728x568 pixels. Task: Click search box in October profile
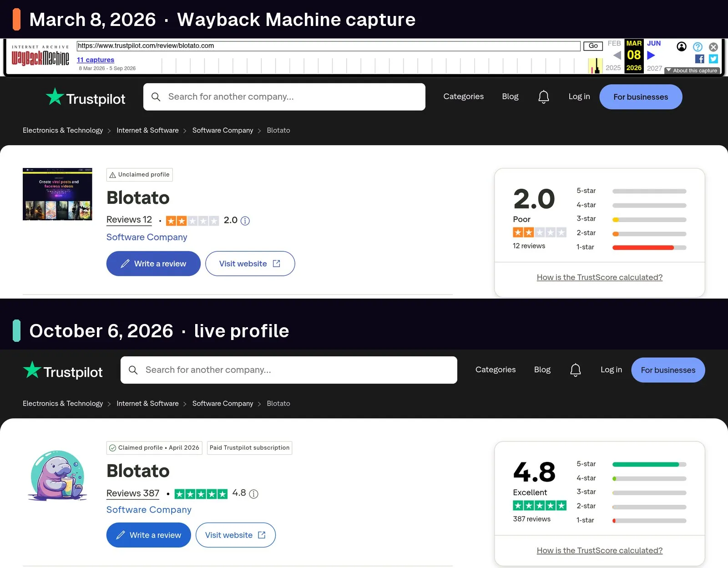click(289, 370)
